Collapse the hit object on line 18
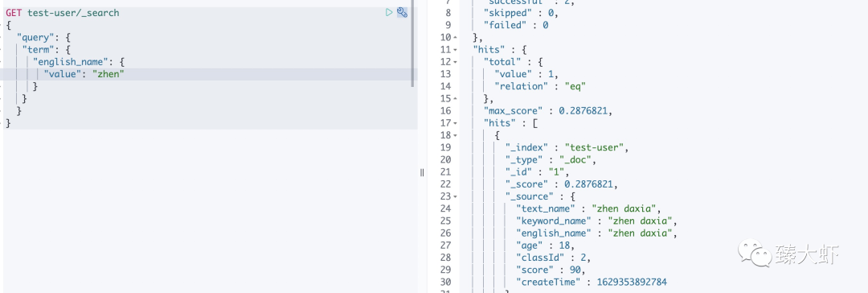The height and width of the screenshot is (293, 868). click(455, 135)
